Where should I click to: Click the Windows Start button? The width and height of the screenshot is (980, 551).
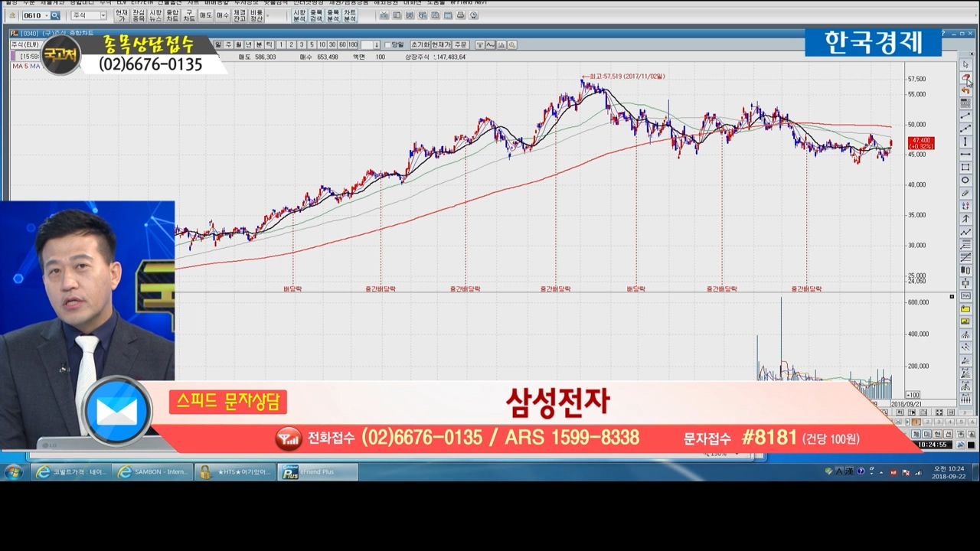pyautogui.click(x=13, y=472)
